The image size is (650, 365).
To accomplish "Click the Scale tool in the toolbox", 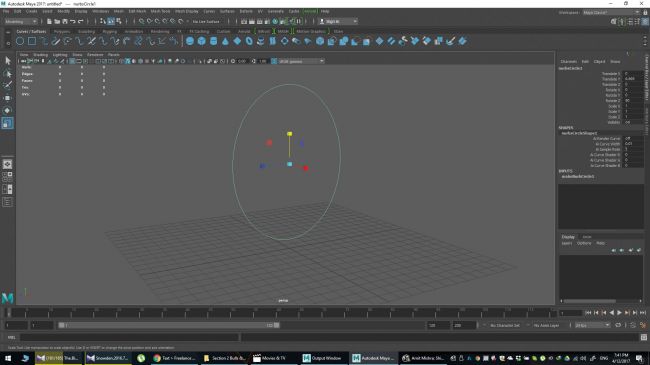I will pyautogui.click(x=7, y=123).
